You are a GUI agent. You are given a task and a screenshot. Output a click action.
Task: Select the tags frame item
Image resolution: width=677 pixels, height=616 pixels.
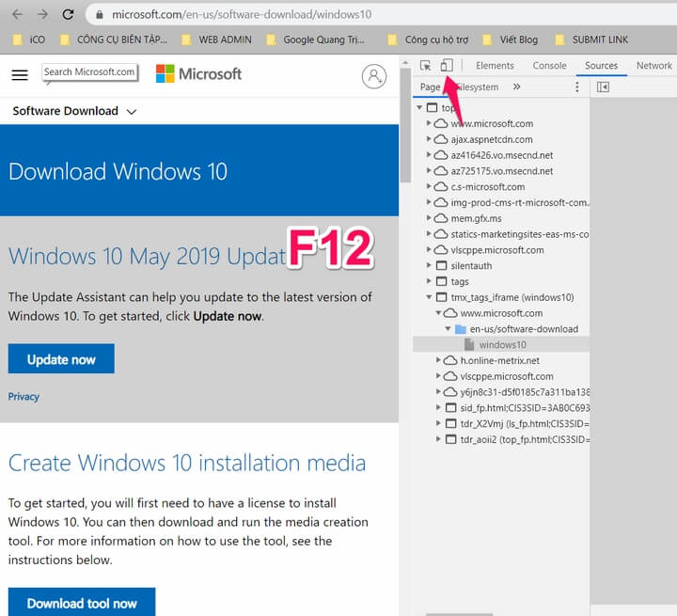tap(460, 281)
